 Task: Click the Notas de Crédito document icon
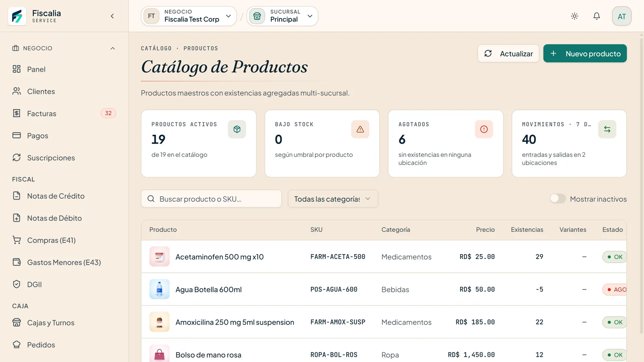(17, 196)
